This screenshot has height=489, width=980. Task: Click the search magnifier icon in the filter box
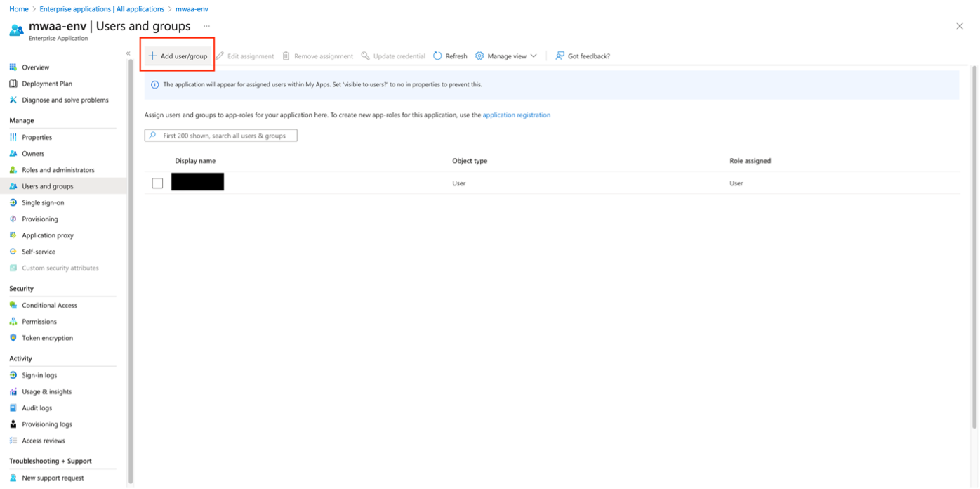[153, 136]
